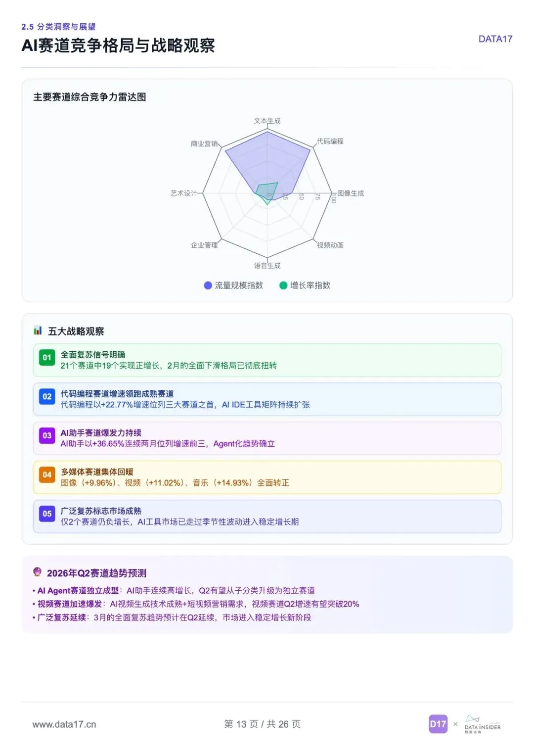
Task: Click the green 01 number badge
Action: [47, 358]
